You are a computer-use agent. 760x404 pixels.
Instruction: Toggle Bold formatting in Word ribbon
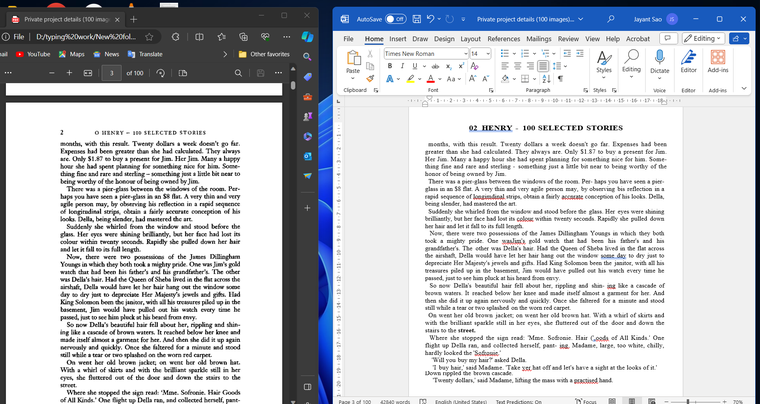click(x=389, y=66)
